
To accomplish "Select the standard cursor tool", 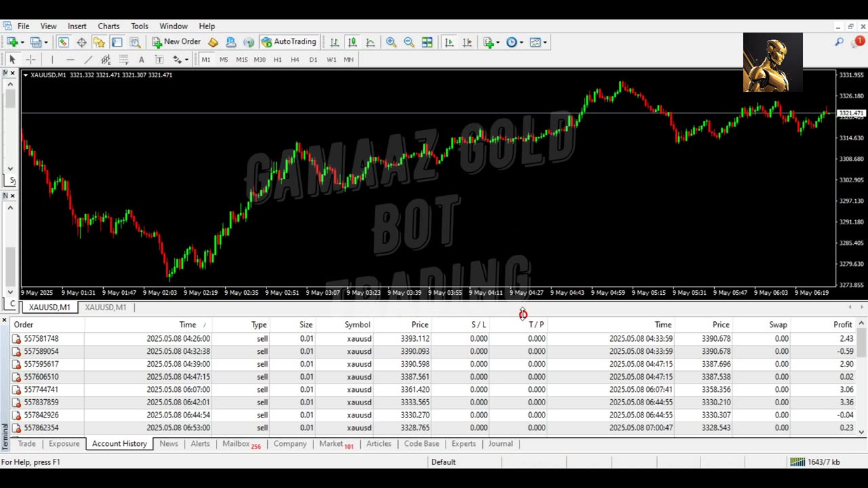I will (12, 60).
